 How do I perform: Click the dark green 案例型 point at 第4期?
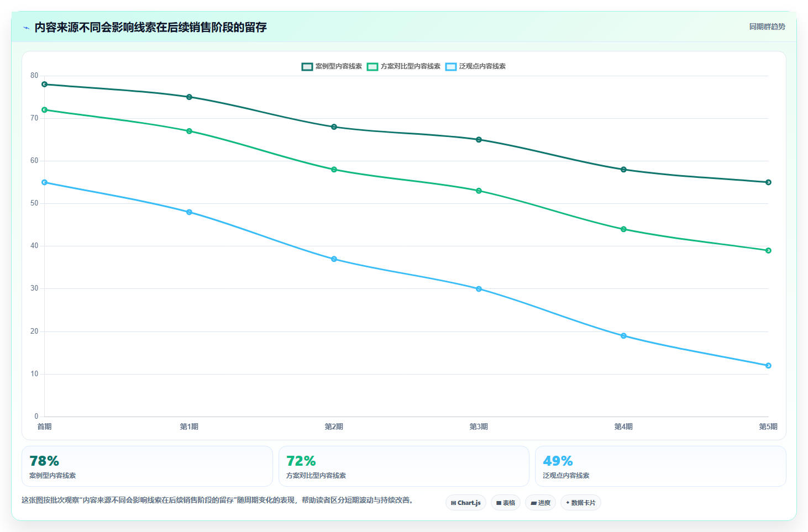pos(623,170)
